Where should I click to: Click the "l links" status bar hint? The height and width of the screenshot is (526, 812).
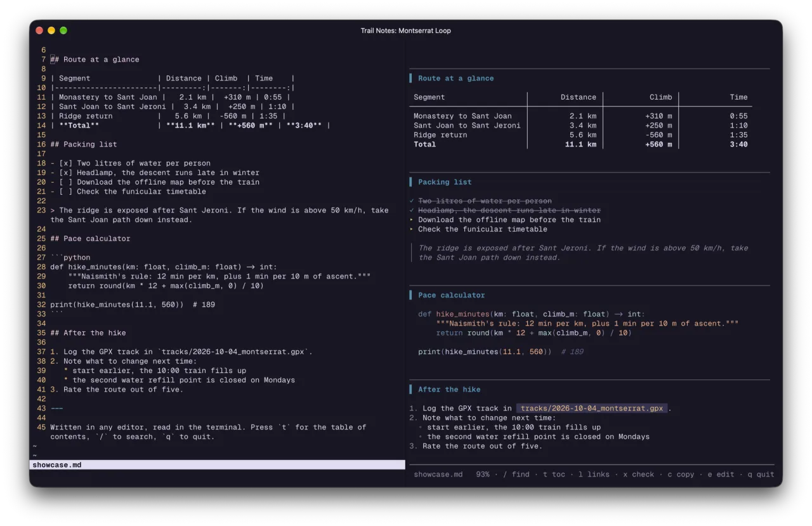tap(594, 475)
